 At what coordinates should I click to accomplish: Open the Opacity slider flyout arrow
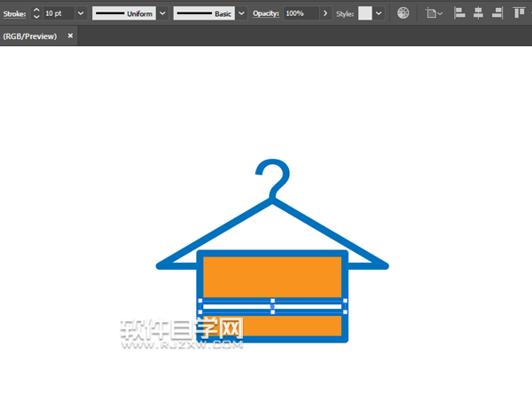325,14
